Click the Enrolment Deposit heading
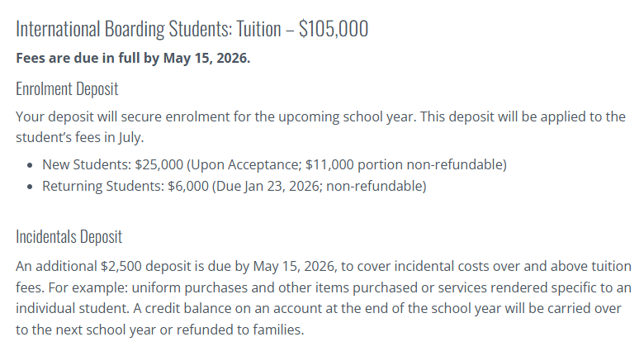The width and height of the screenshot is (644, 356). click(67, 89)
